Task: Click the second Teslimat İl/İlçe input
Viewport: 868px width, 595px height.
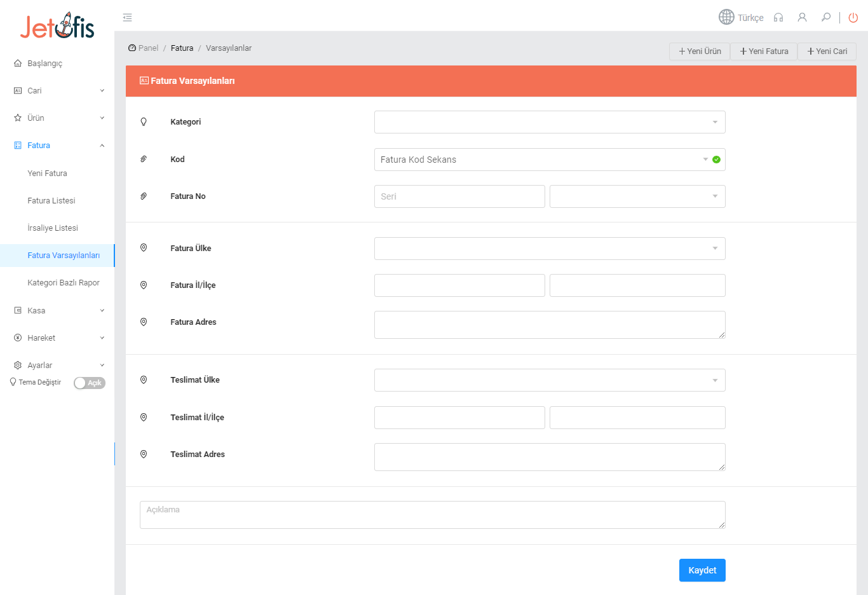Action: pos(637,418)
